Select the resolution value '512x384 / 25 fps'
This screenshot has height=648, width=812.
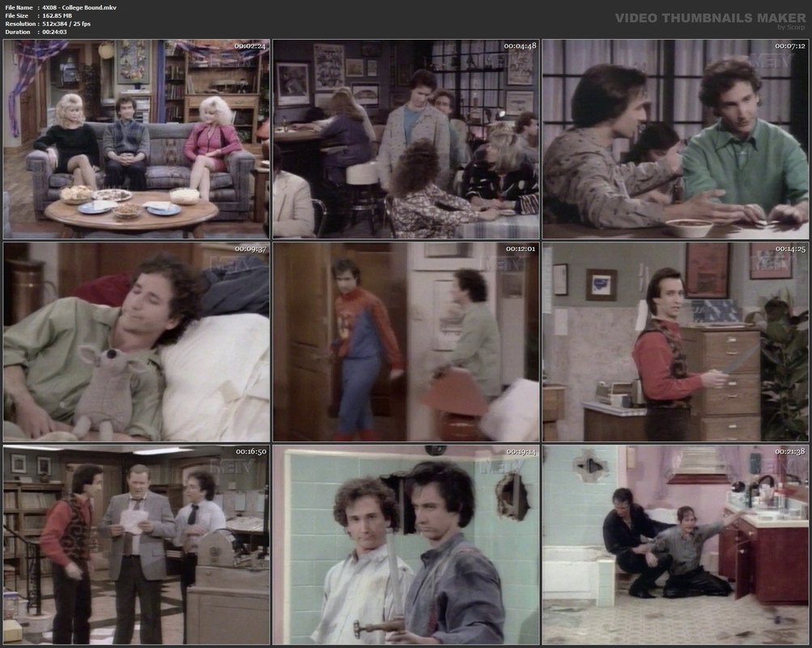pos(66,23)
